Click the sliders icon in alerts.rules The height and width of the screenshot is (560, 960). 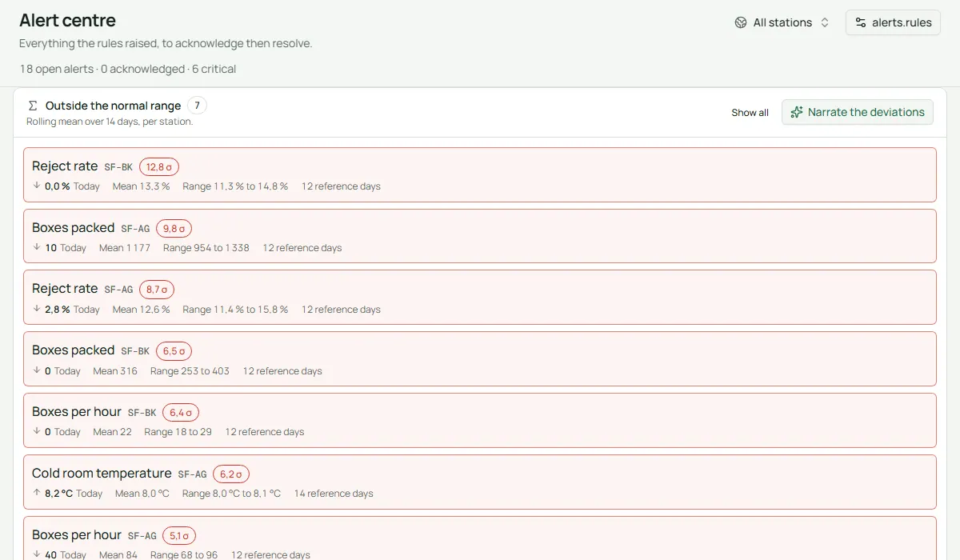pyautogui.click(x=861, y=22)
